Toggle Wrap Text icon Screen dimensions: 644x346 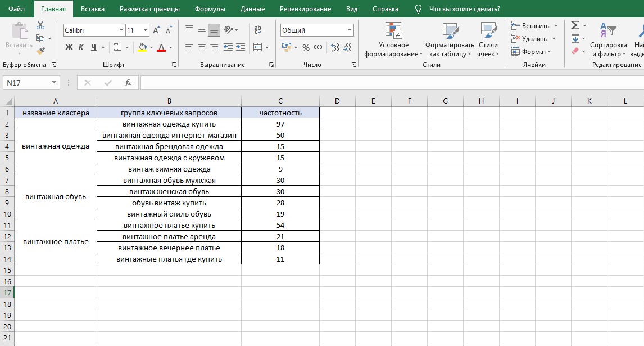[x=258, y=30]
